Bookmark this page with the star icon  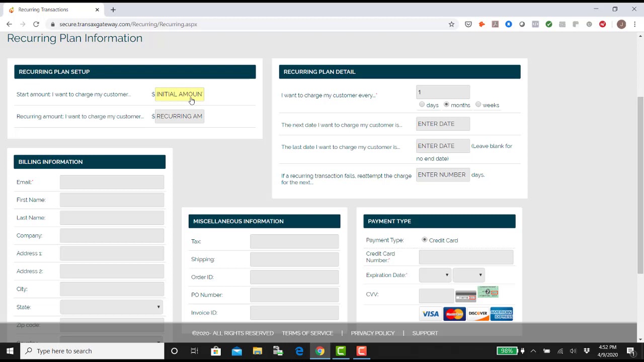[x=451, y=24]
